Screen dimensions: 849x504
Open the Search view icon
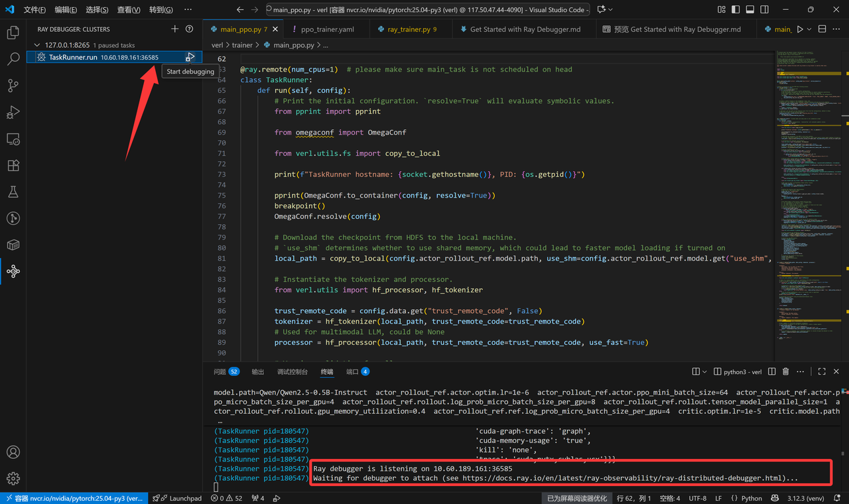tap(13, 59)
